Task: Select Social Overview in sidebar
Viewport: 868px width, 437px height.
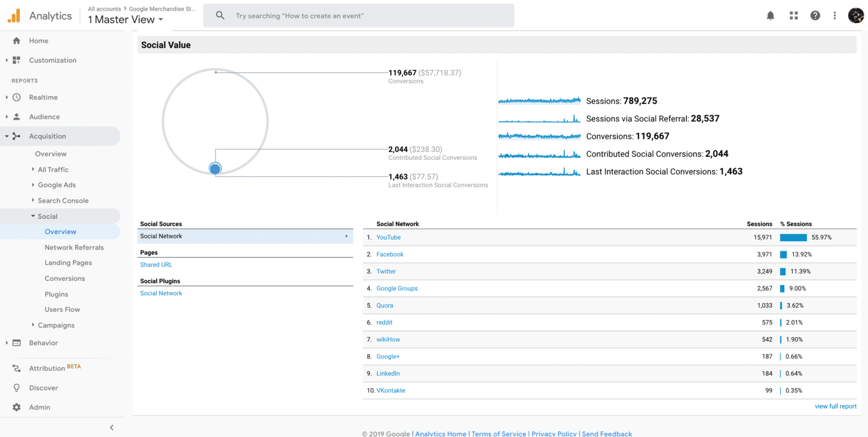Action: click(x=60, y=231)
